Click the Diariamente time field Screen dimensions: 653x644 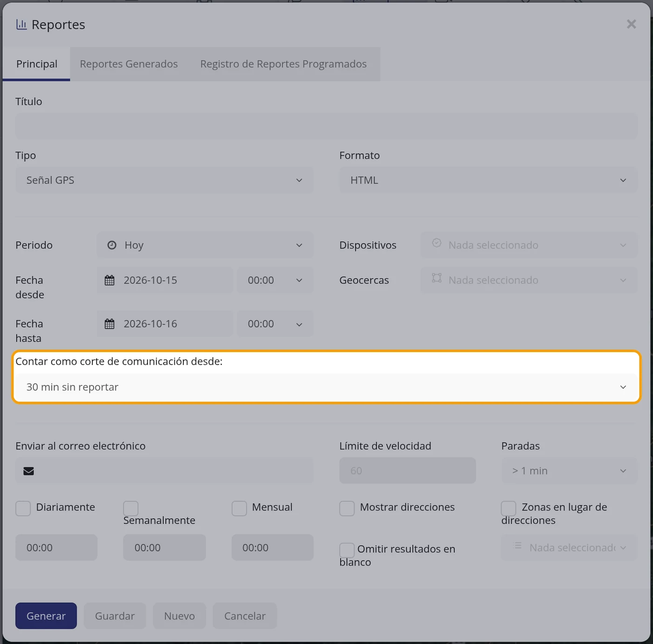point(56,547)
